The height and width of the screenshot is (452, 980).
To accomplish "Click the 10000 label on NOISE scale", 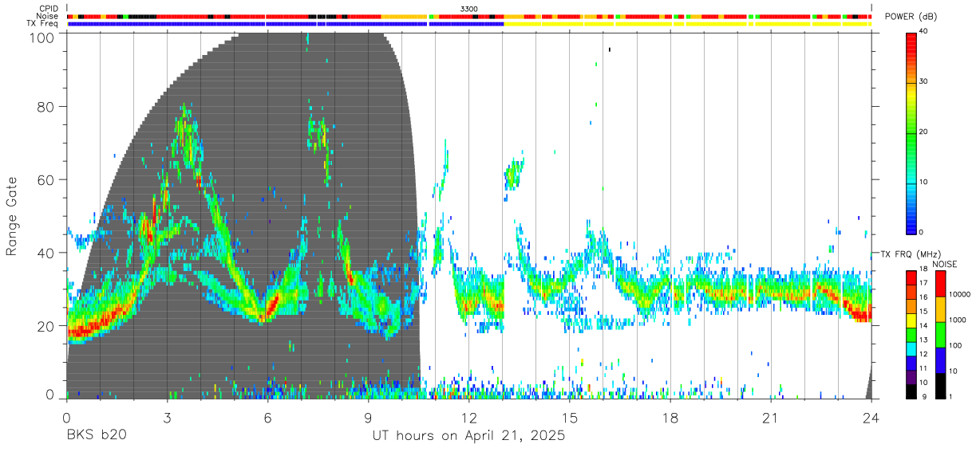I will [x=961, y=295].
